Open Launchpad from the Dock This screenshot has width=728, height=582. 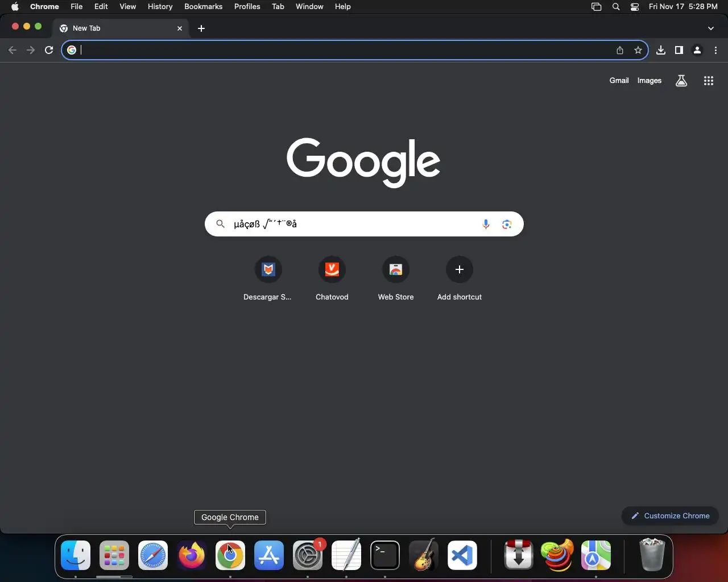[x=114, y=555]
